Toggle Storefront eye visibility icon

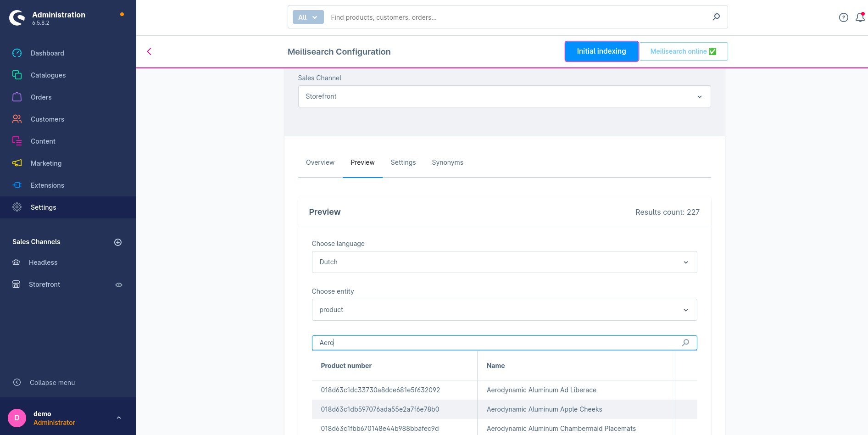point(119,285)
